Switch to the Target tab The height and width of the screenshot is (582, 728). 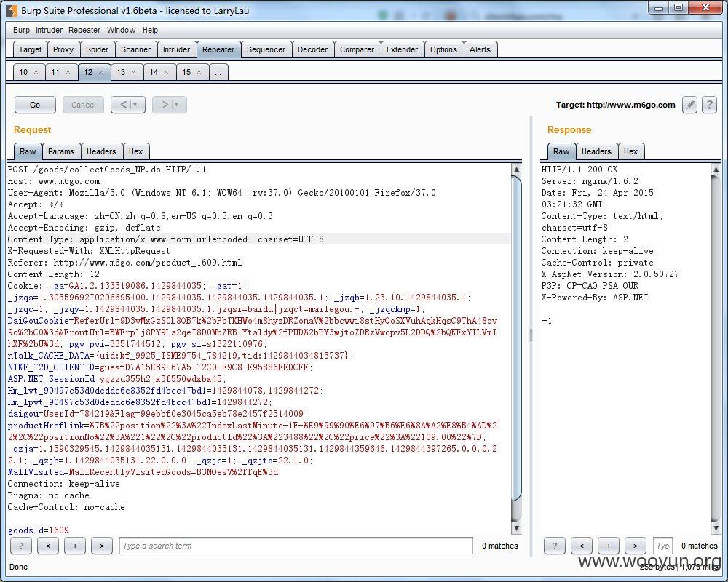coord(30,49)
